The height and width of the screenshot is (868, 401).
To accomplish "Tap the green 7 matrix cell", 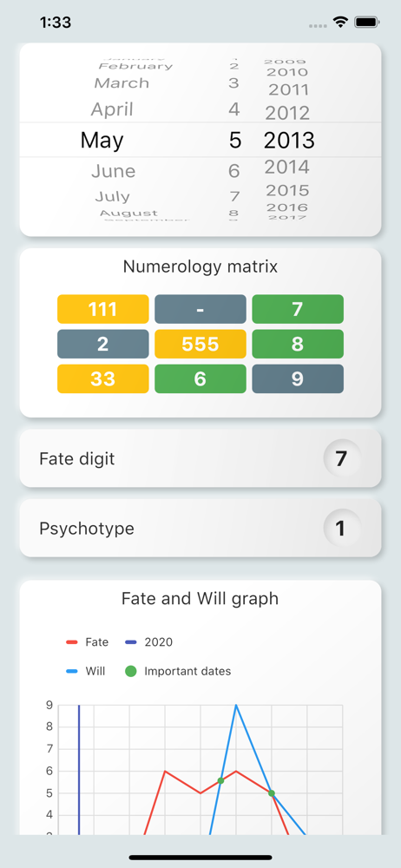I will (298, 309).
